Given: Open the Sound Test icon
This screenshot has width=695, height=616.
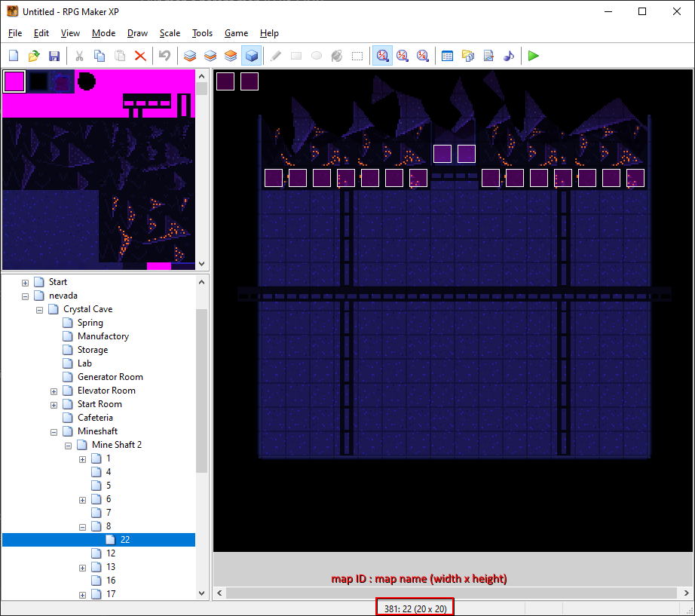Looking at the screenshot, I should click(509, 56).
